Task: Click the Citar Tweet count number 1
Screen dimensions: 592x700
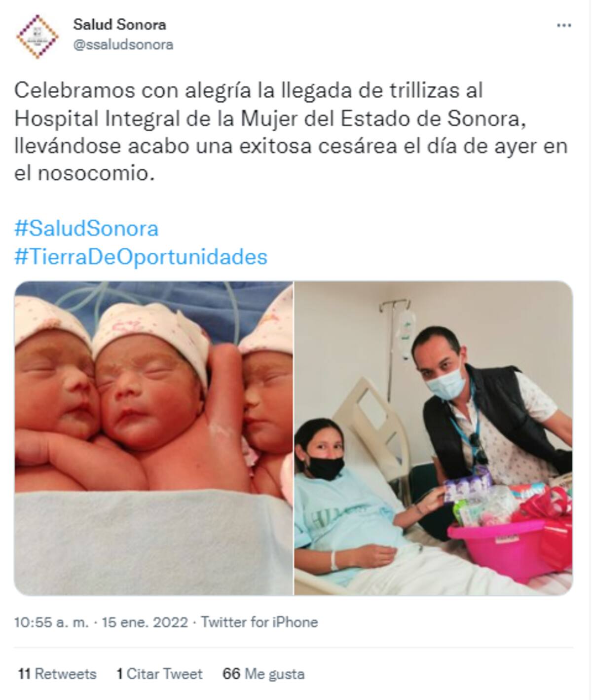Action: (x=119, y=674)
